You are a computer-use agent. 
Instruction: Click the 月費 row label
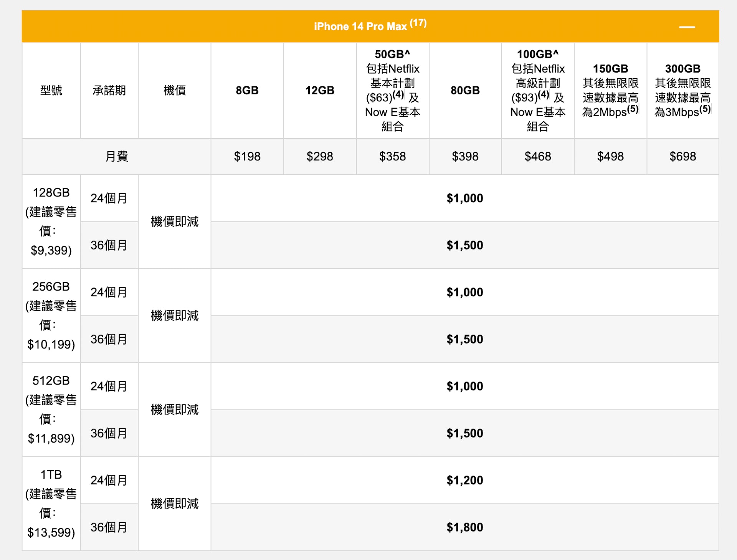click(x=116, y=157)
